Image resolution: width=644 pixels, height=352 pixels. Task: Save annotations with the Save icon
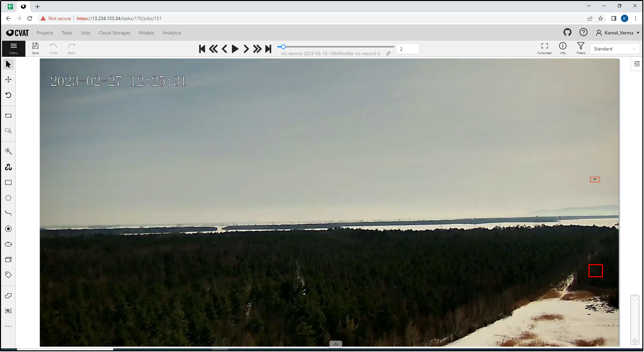35,48
